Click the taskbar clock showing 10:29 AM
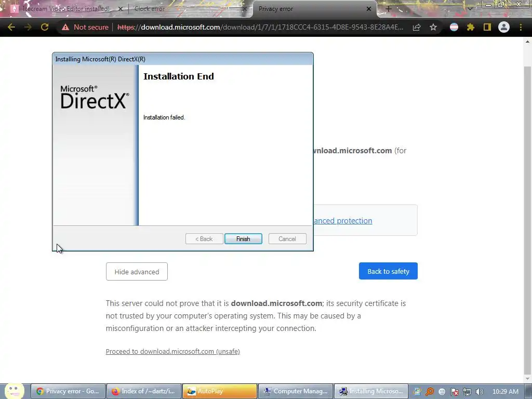 pos(505,392)
